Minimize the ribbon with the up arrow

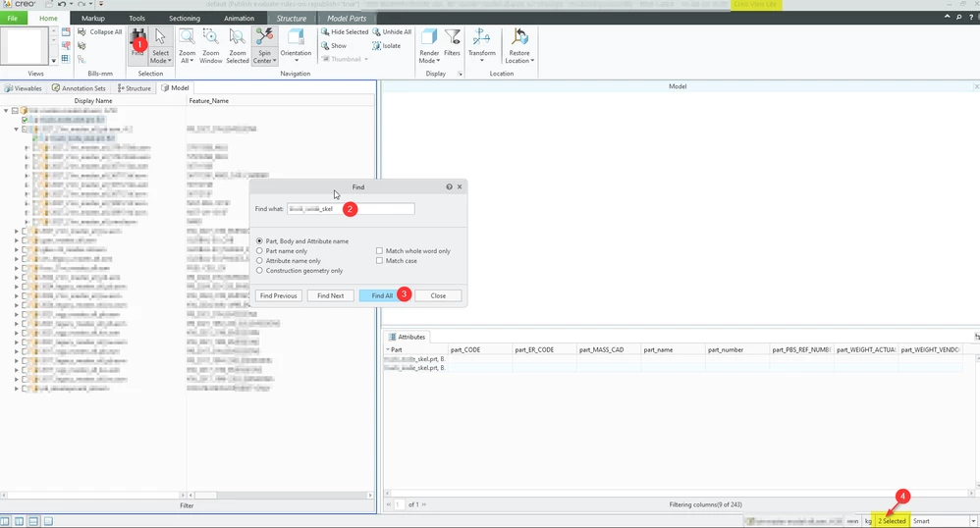click(x=947, y=18)
